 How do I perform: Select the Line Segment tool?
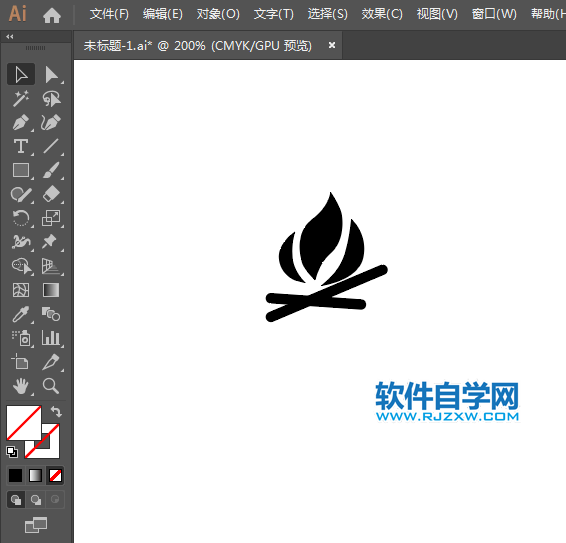(51, 146)
